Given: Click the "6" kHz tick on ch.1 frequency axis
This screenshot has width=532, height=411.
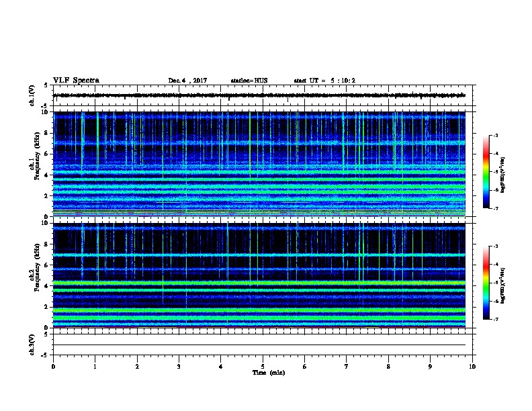Looking at the screenshot, I should click(x=46, y=154).
